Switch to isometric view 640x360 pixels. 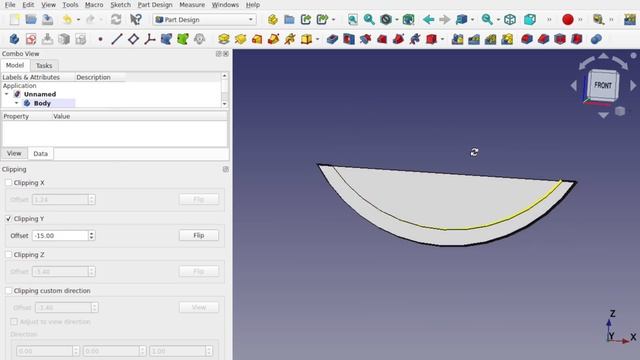pos(510,20)
